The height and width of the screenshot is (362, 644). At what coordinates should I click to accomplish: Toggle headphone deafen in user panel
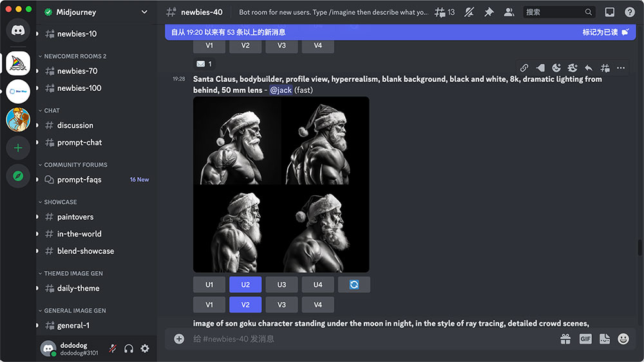pos(129,348)
